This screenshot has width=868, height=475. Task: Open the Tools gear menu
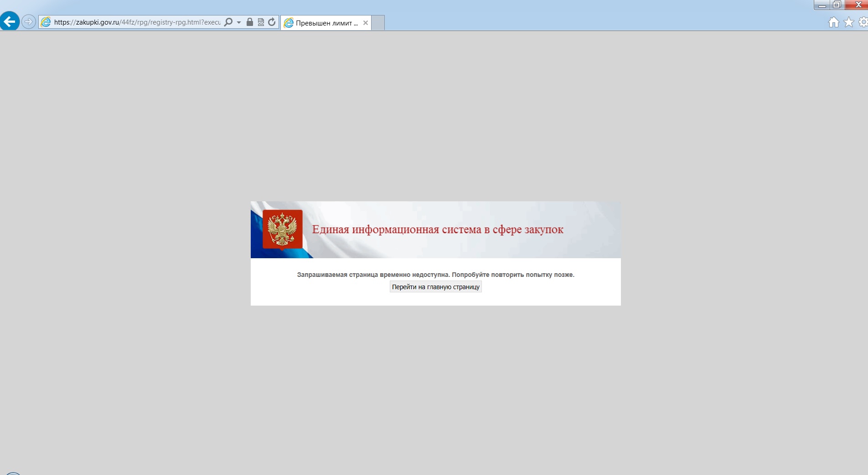pyautogui.click(x=863, y=22)
